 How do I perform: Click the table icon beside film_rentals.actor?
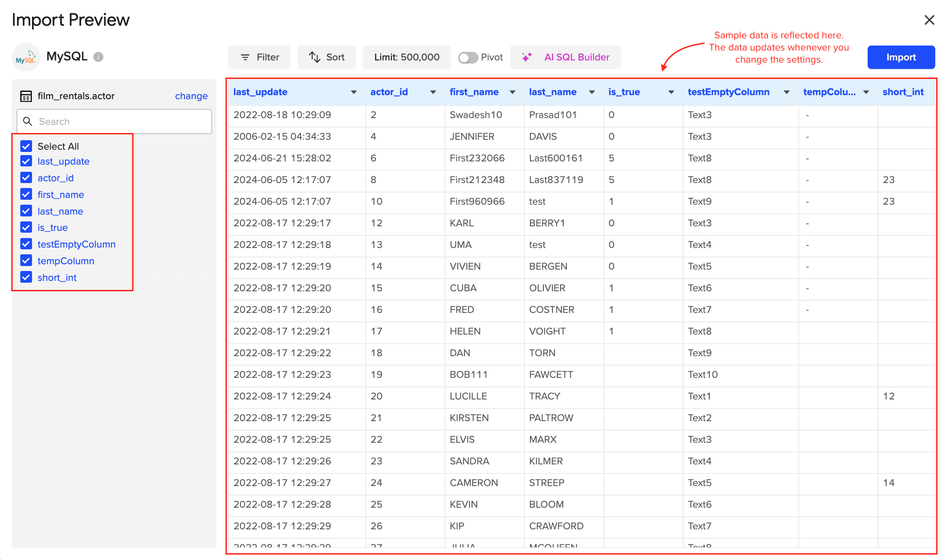pyautogui.click(x=26, y=96)
